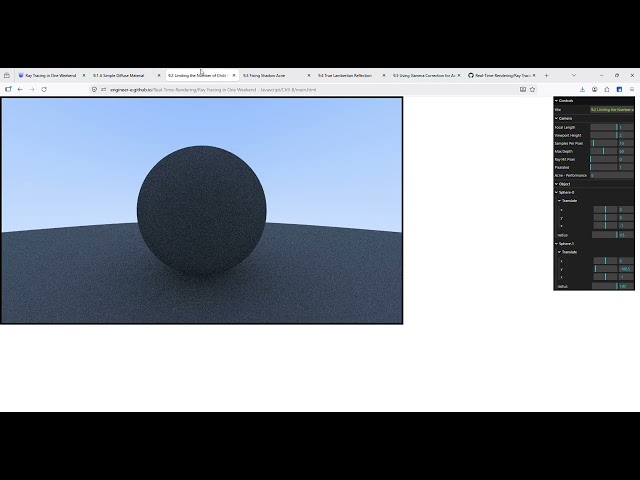Collapse the Object folder
This screenshot has width=640, height=480.
[x=594, y=184]
